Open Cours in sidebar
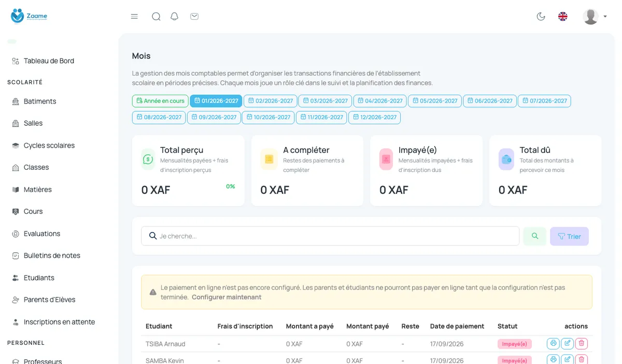The height and width of the screenshot is (364, 622). point(33,211)
